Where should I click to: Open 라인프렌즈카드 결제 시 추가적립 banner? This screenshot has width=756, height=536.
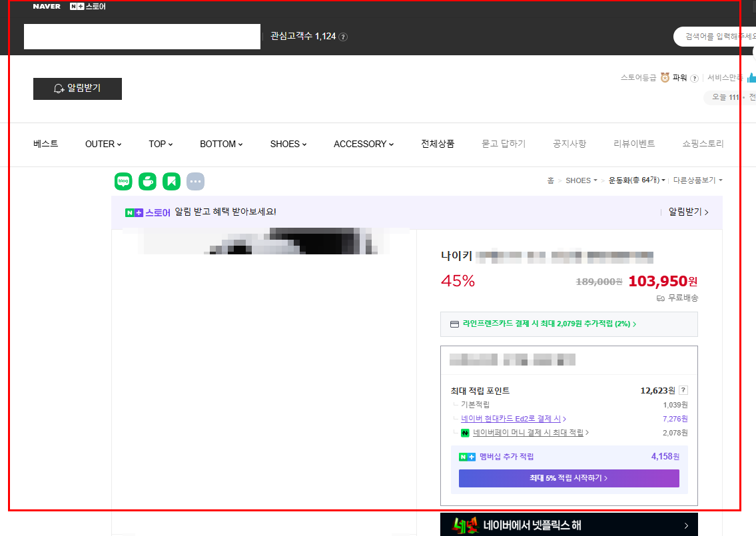click(569, 324)
